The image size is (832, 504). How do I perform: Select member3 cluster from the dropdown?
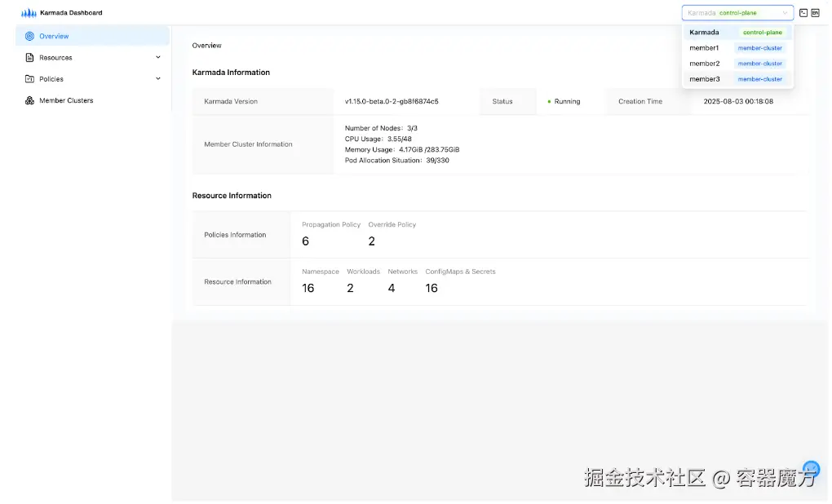[737, 79]
